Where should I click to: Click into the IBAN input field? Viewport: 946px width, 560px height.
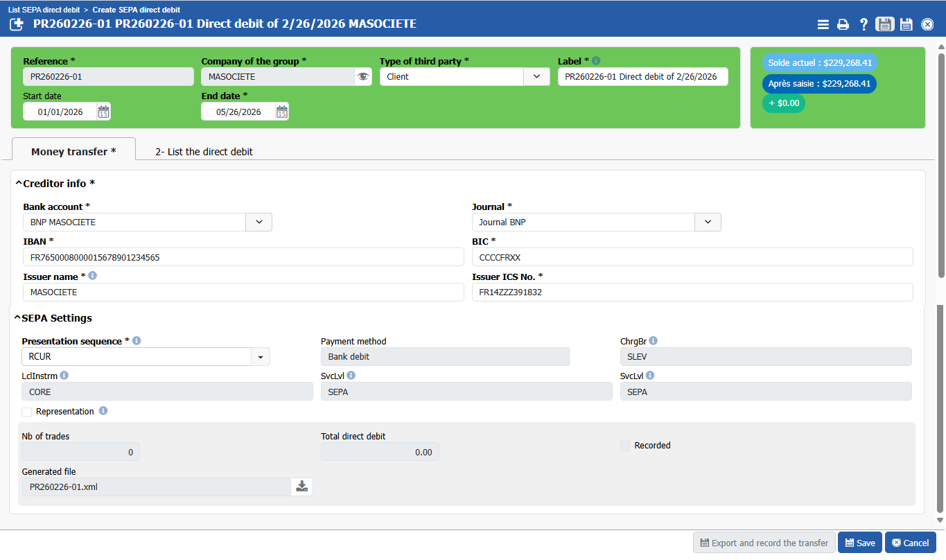(x=243, y=257)
